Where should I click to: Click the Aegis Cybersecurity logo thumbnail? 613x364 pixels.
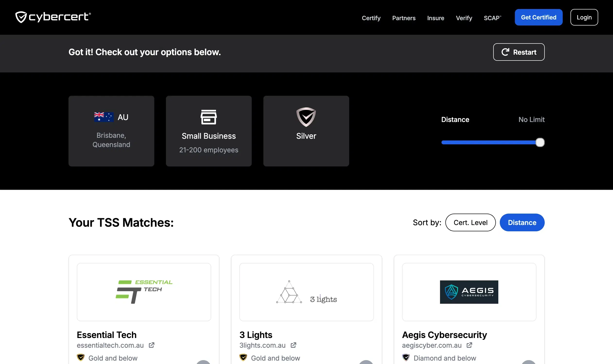coord(469,292)
